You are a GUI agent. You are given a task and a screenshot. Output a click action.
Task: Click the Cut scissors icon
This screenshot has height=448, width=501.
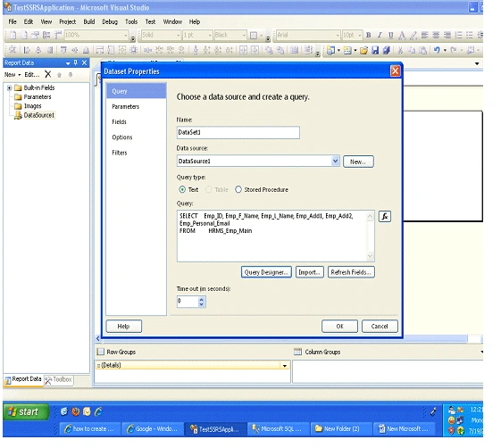400,50
